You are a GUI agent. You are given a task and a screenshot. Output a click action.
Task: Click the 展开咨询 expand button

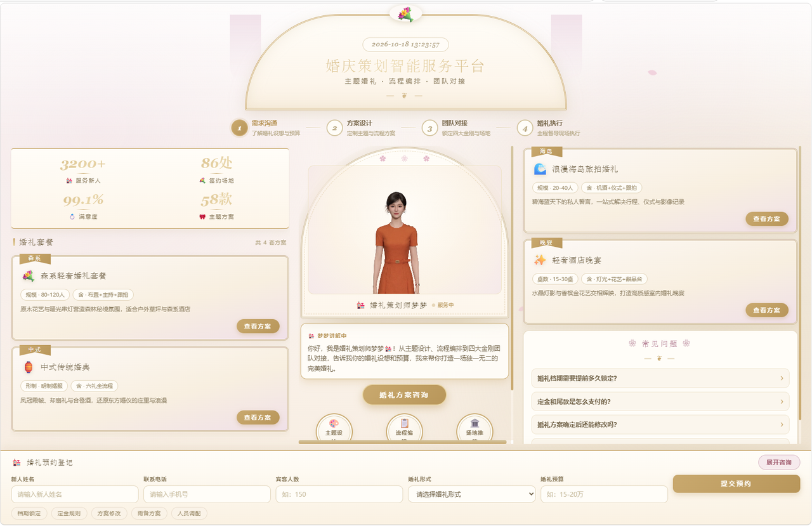point(779,463)
